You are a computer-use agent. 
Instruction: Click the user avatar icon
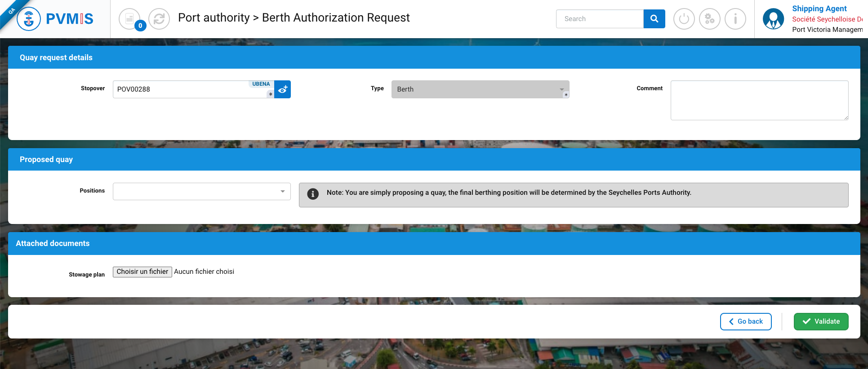pyautogui.click(x=773, y=19)
